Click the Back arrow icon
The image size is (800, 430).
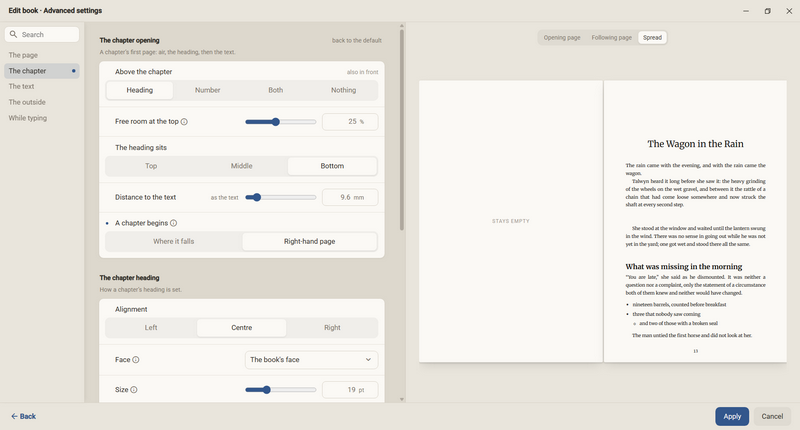(14, 416)
